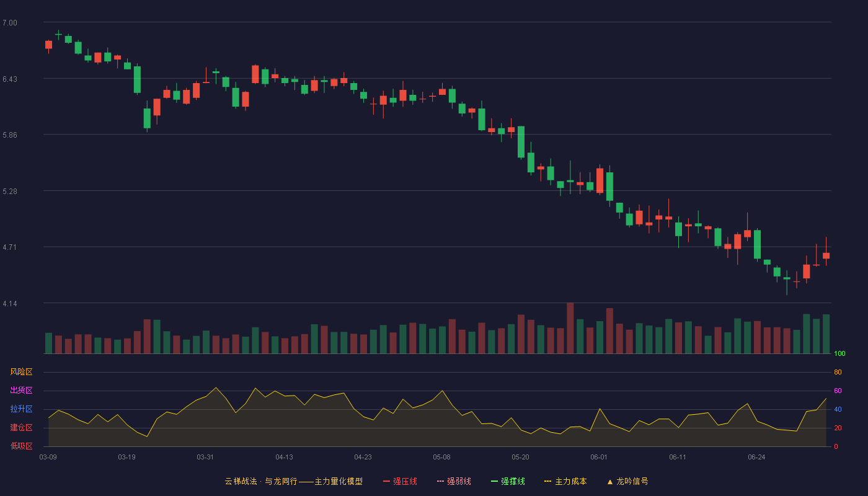Viewport: 868px width, 496px height.
Task: Click the green dash icon beside 强撑线
Action: tap(495, 481)
